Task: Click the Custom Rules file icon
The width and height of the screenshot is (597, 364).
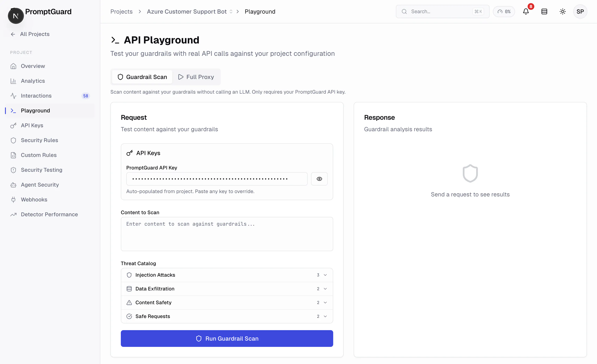Action: click(x=13, y=155)
